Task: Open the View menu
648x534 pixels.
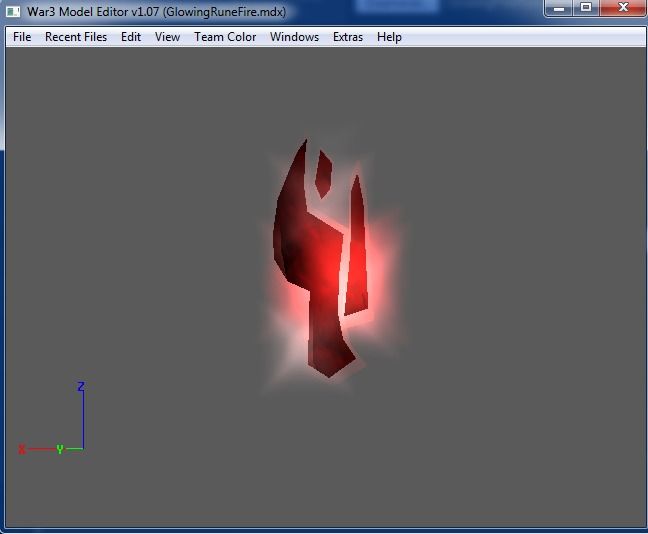Action: 167,37
